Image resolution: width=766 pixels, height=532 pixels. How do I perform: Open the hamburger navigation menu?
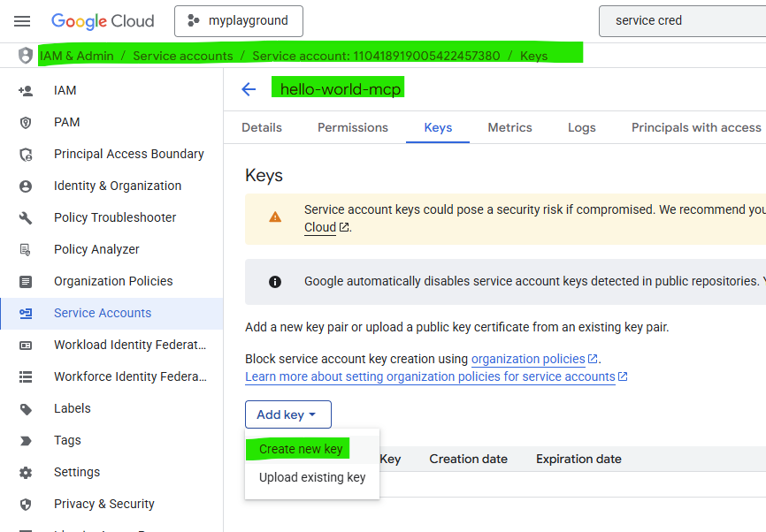pyautogui.click(x=22, y=21)
